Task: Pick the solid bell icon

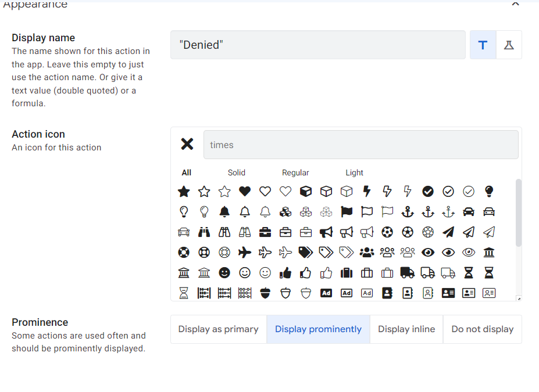Action: click(224, 211)
